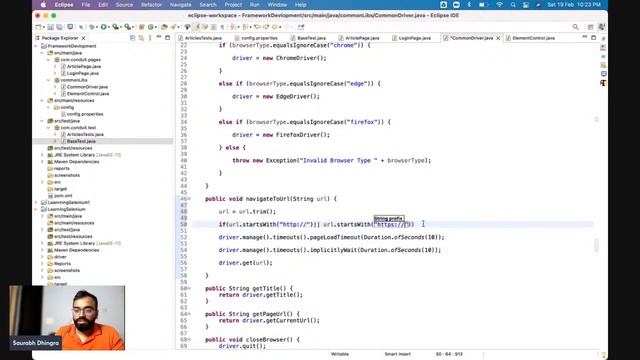Minimize the Package Explorer view

(159, 37)
